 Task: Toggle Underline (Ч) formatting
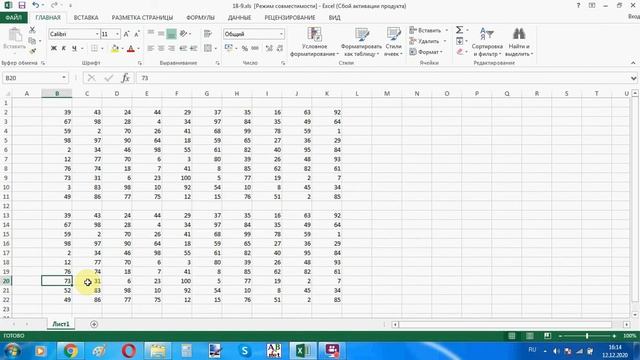[74, 48]
